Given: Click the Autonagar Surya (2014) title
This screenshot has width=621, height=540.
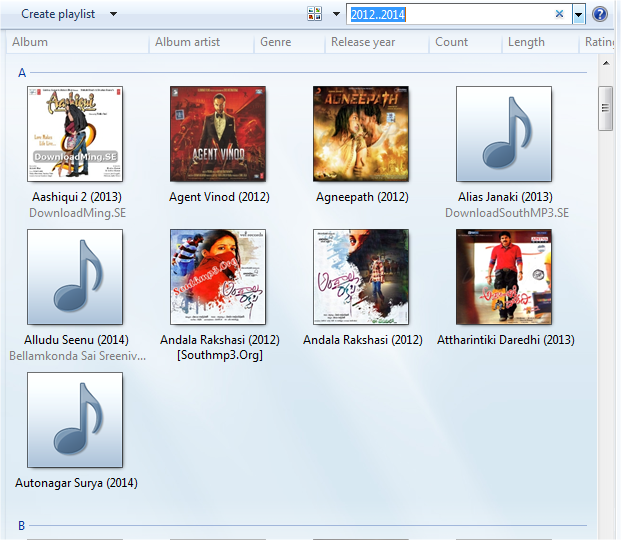Looking at the screenshot, I should 76,483.
